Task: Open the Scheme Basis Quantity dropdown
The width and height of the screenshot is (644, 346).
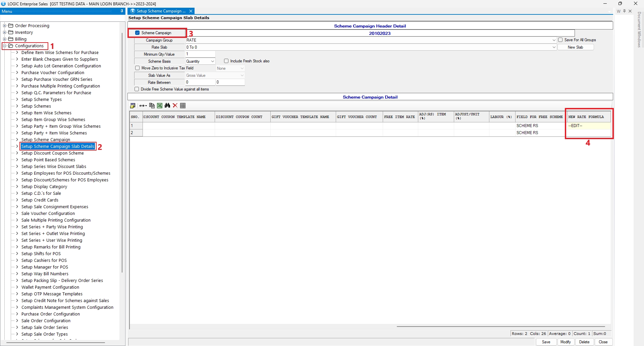Action: click(x=212, y=61)
